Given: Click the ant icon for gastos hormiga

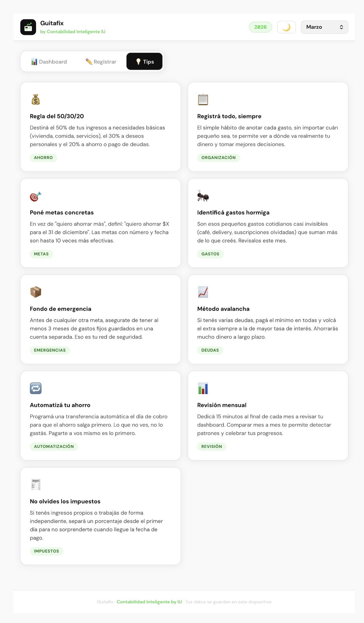Looking at the screenshot, I should click(x=203, y=196).
